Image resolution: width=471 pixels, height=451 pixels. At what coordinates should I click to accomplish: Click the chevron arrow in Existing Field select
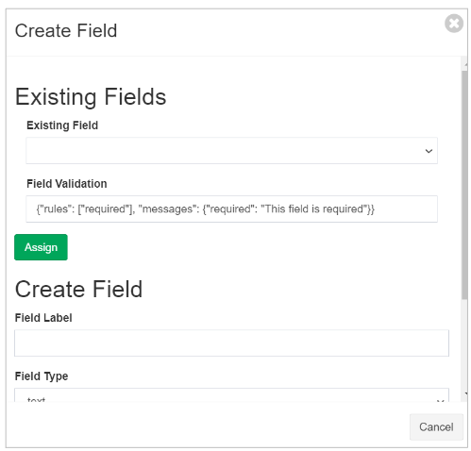[429, 151]
